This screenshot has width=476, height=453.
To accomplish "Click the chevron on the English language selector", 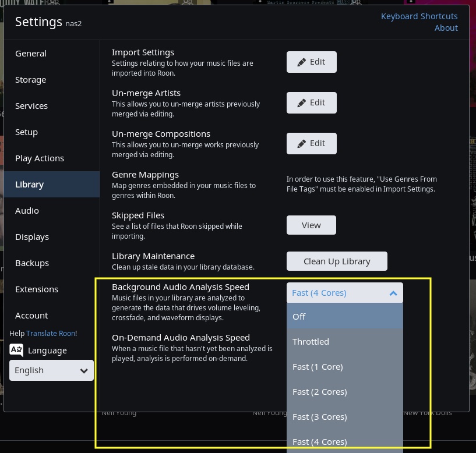I will point(84,370).
